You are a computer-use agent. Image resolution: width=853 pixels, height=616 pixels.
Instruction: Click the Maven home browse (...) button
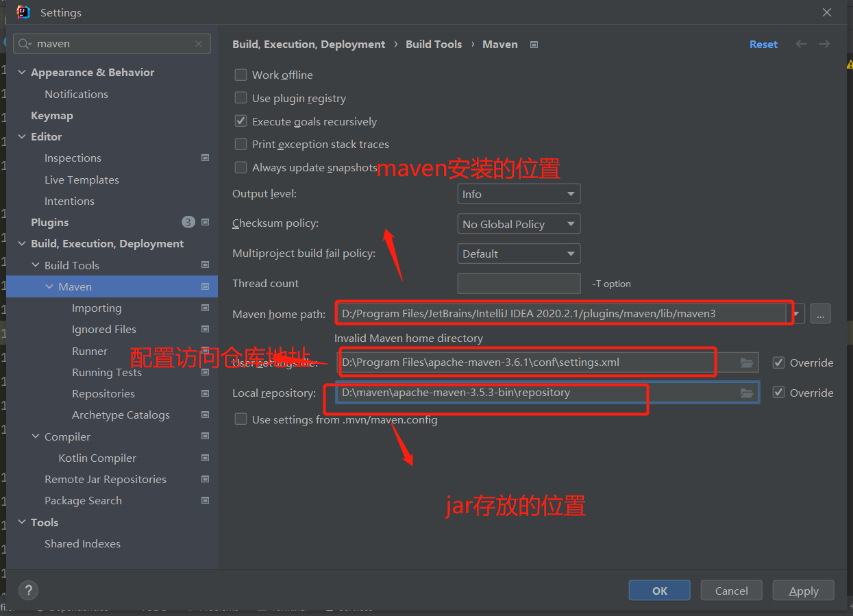tap(820, 314)
